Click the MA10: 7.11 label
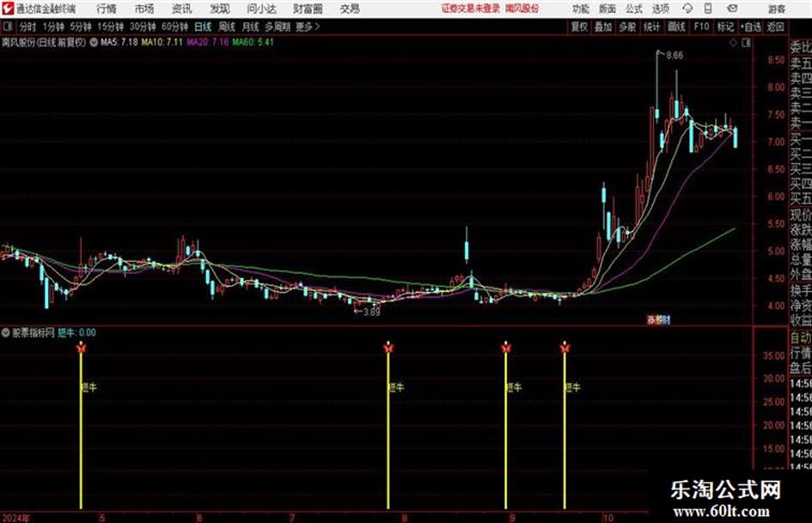Image resolution: width=812 pixels, height=523 pixels. (x=162, y=42)
